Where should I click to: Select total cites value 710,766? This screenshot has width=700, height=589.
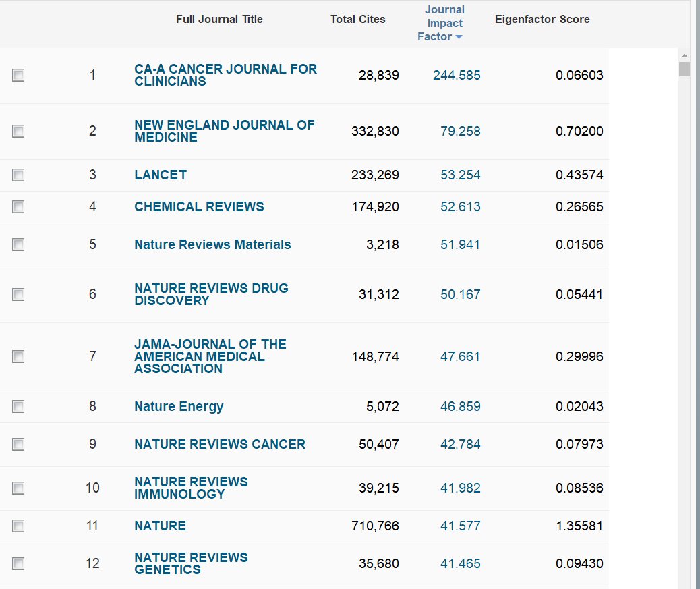pyautogui.click(x=375, y=526)
